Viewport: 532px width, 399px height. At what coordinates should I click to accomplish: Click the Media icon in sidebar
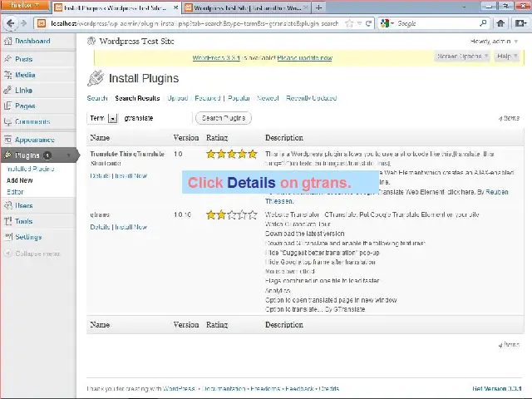click(7, 75)
